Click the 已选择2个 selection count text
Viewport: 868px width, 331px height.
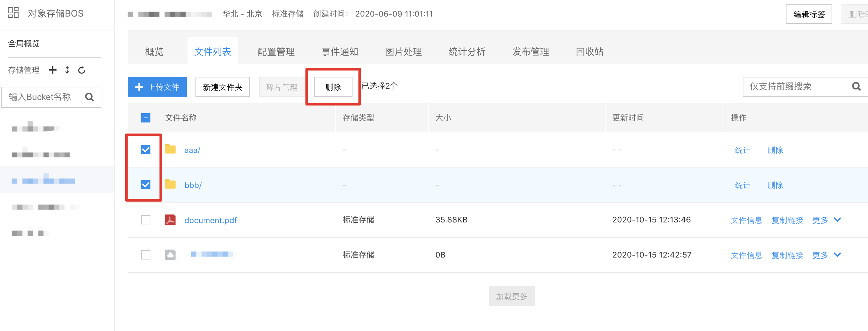pos(379,86)
